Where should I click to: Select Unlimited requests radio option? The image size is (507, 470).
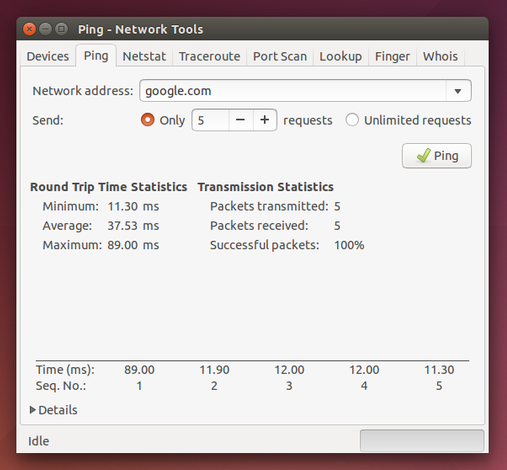coord(352,120)
